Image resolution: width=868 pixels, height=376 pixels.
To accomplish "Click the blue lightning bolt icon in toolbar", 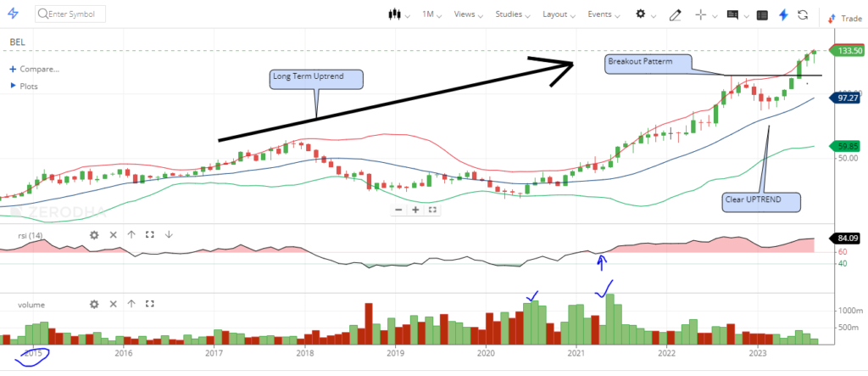I will [783, 15].
